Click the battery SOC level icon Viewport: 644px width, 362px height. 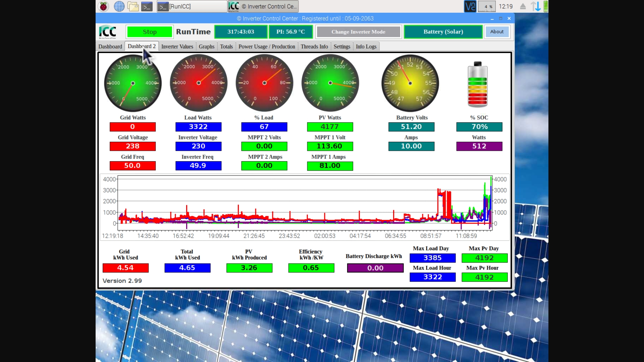coord(477,84)
